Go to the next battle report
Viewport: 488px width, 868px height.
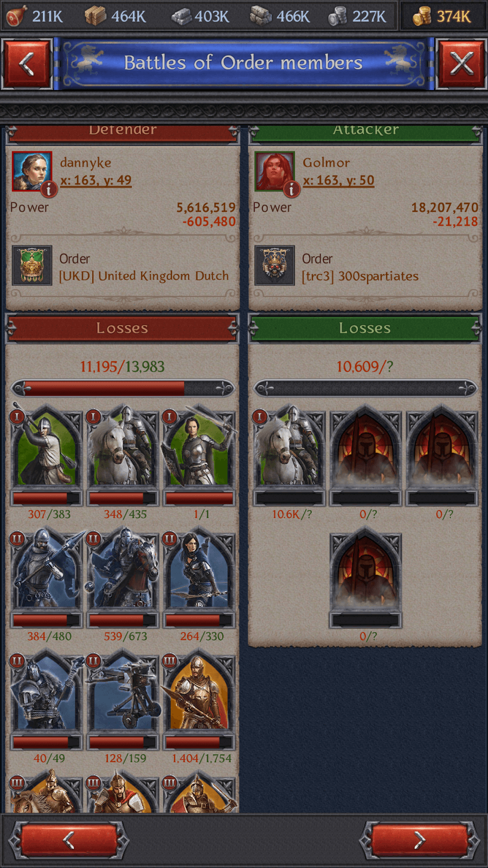click(x=420, y=840)
